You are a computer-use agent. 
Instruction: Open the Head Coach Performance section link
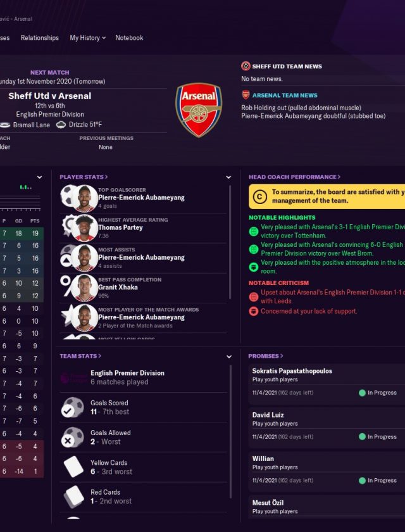294,177
